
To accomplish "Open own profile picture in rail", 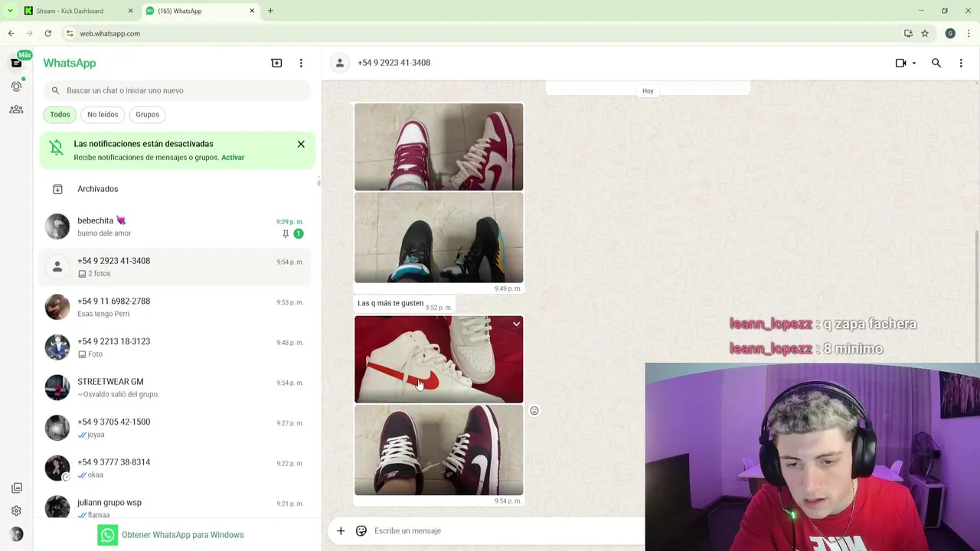I will [16, 534].
